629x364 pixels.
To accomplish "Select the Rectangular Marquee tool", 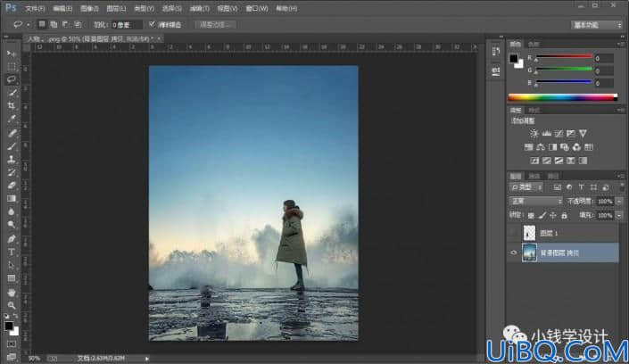I will tap(12, 66).
